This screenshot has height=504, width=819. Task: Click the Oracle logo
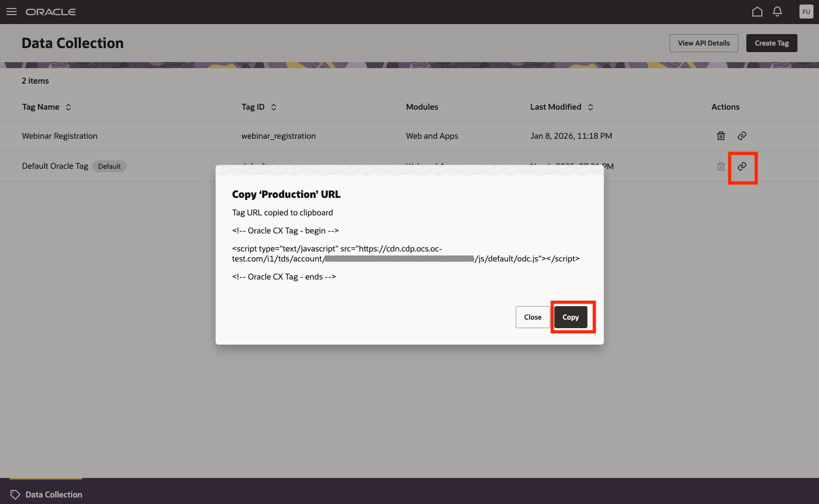click(x=51, y=12)
